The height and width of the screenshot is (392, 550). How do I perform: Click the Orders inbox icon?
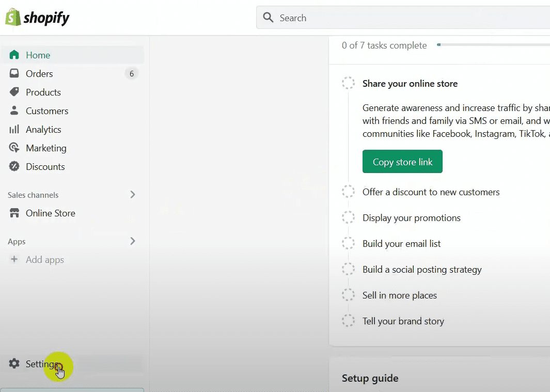(14, 73)
